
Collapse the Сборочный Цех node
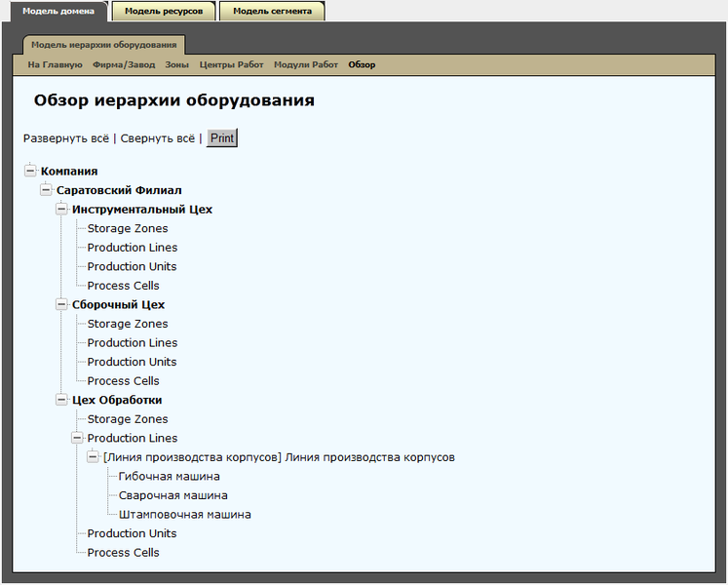[x=61, y=304]
